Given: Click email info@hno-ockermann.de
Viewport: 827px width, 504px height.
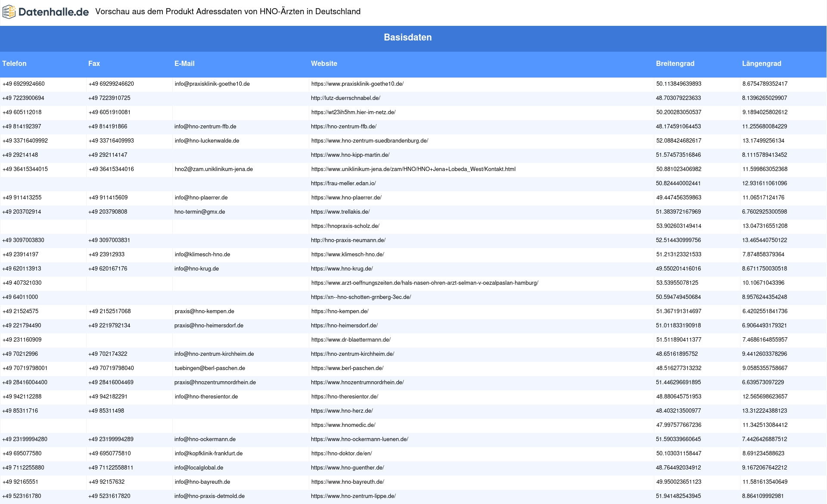Looking at the screenshot, I should [205, 439].
